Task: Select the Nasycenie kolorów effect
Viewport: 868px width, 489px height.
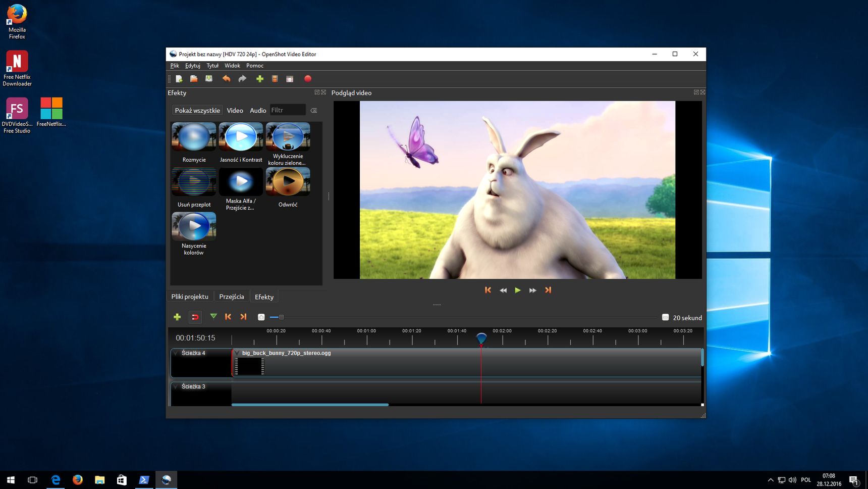Action: [x=194, y=234]
